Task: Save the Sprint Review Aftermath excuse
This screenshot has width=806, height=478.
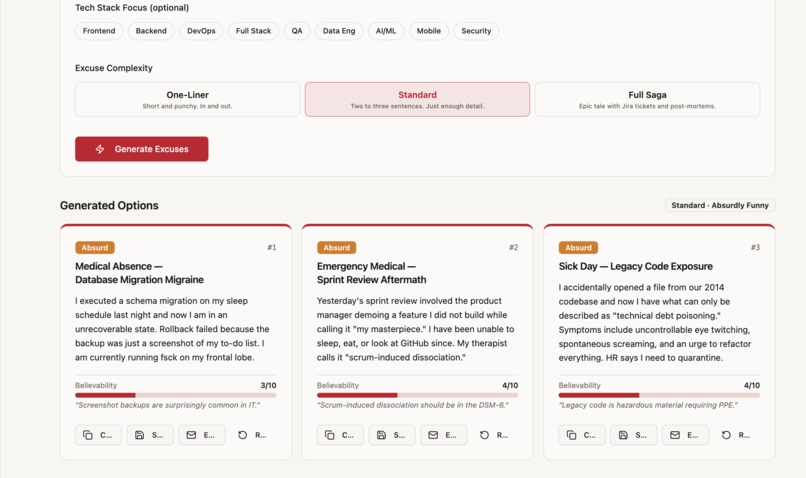Action: [392, 435]
